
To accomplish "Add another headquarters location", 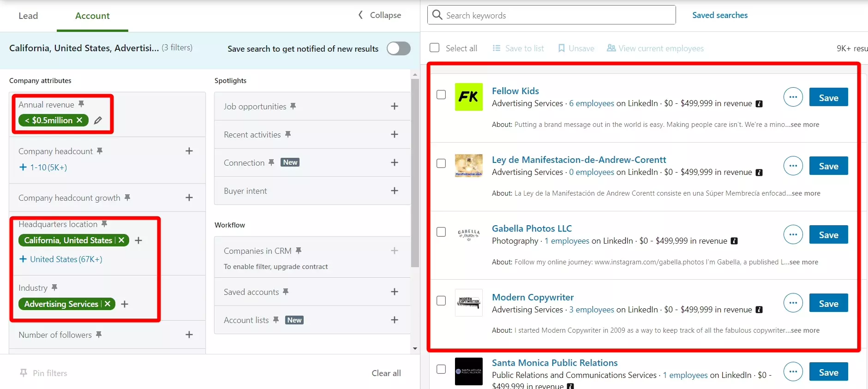I will pos(138,240).
